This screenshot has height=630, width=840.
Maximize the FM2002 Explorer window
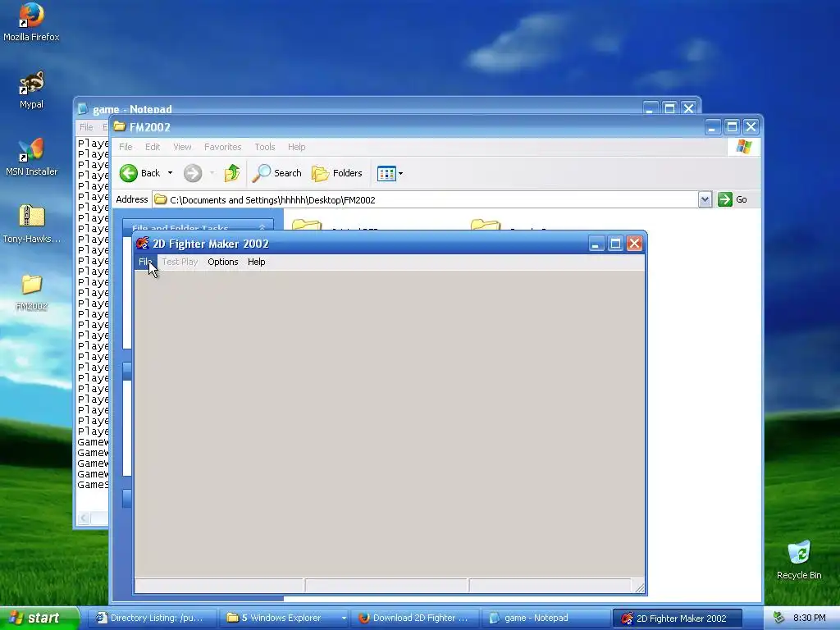click(x=732, y=127)
